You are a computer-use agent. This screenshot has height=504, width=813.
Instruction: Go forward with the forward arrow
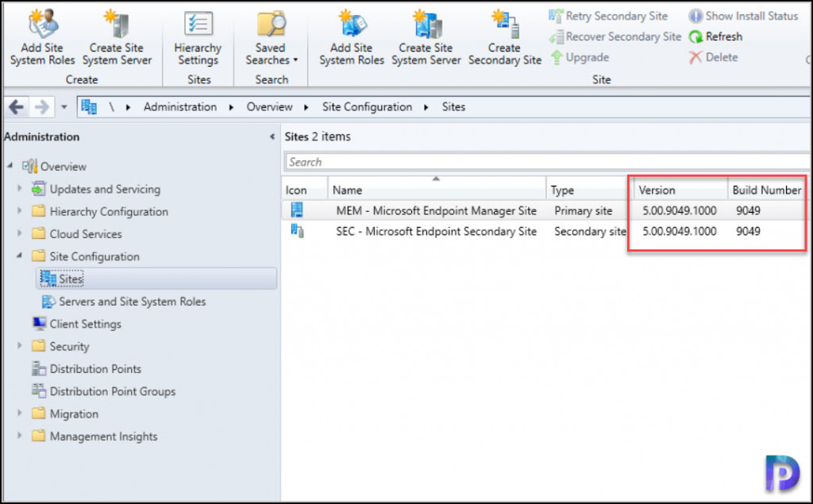pyautogui.click(x=41, y=107)
